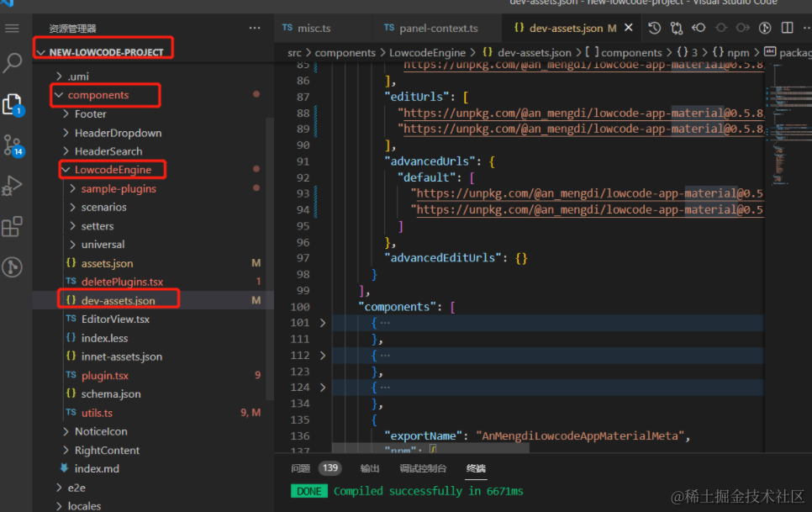This screenshot has height=512, width=812.
Task: Open explorer panel more actions ellipsis
Action: (x=255, y=28)
